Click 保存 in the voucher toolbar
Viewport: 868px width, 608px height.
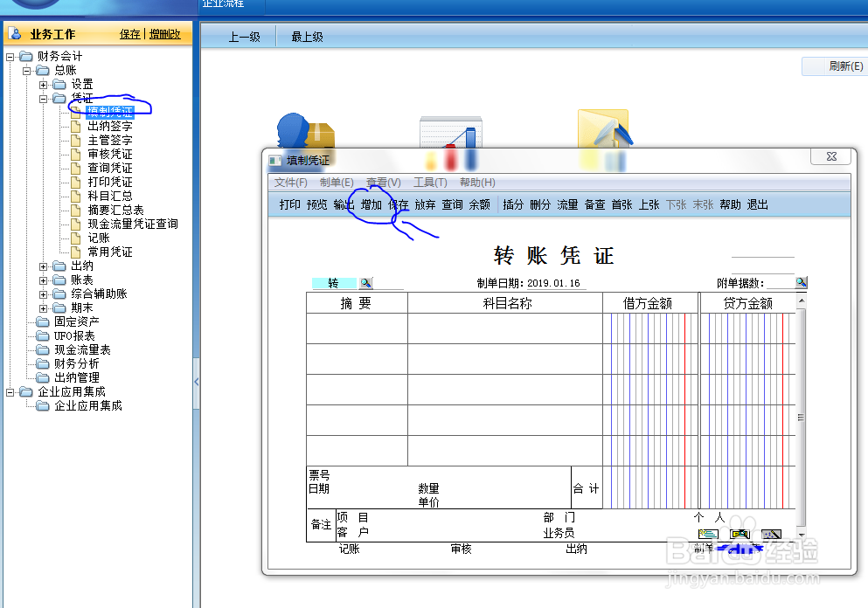pos(398,204)
